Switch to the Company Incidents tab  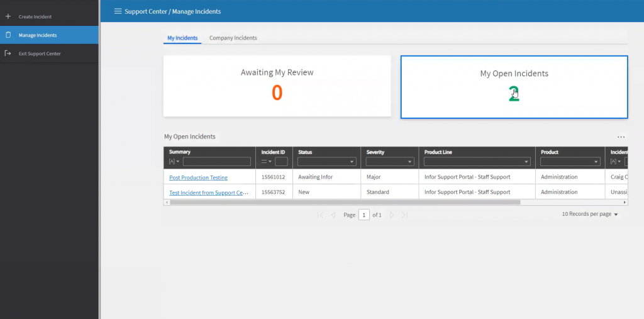(x=233, y=38)
